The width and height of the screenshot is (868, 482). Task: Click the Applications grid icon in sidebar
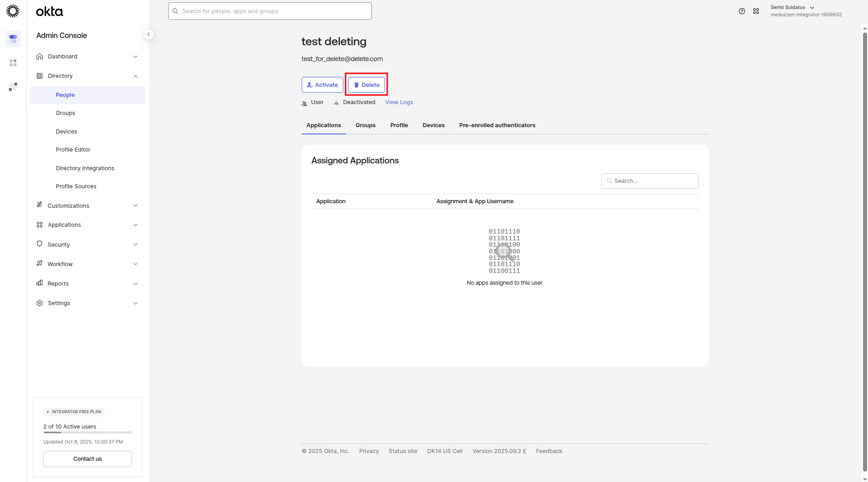click(x=39, y=225)
